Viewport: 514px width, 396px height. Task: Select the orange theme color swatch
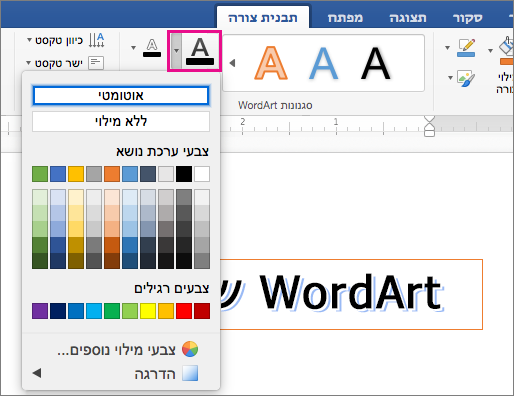[x=112, y=174]
